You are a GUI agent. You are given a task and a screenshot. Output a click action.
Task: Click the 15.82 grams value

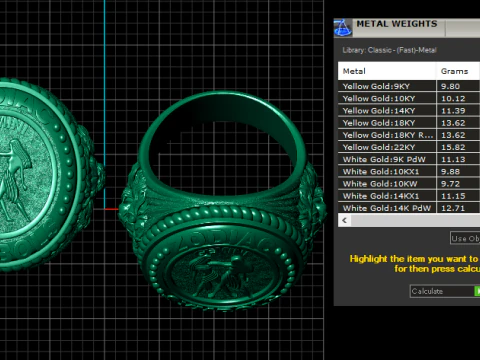click(453, 147)
